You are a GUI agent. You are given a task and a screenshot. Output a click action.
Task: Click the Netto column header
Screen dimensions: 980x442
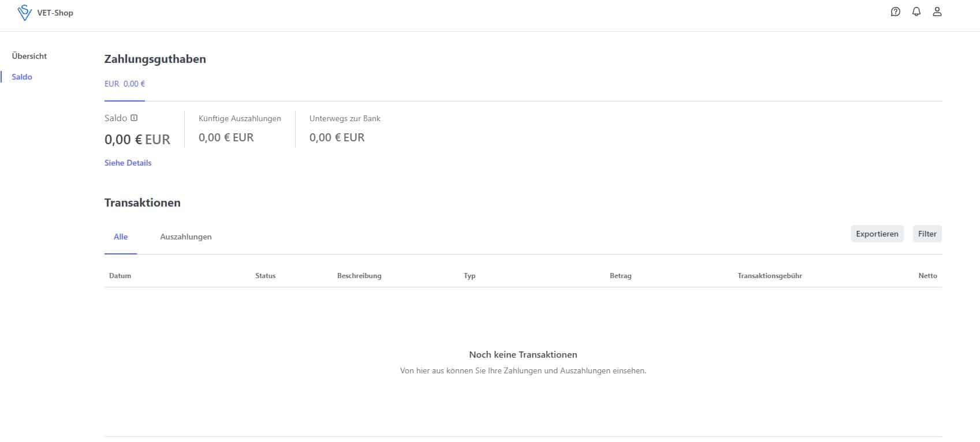(x=927, y=276)
